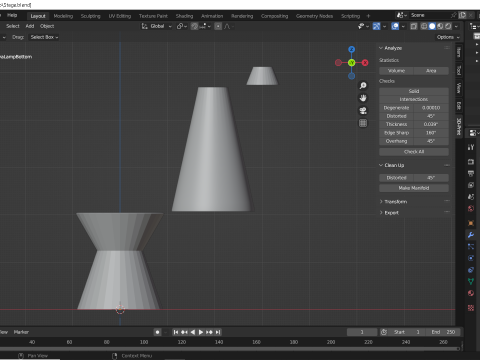Screen dimensions: 480x360
Task: Select the hand pan-view gizmo
Action: pyautogui.click(x=363, y=98)
